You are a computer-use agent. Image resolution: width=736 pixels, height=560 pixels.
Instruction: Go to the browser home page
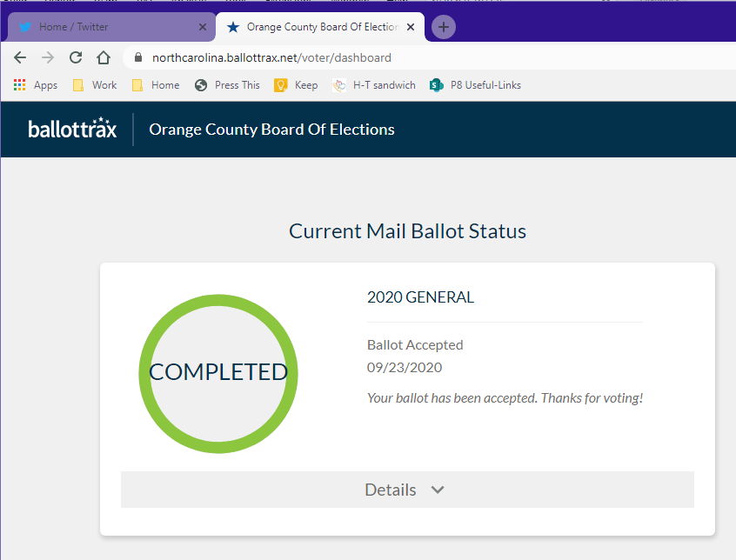pos(103,57)
